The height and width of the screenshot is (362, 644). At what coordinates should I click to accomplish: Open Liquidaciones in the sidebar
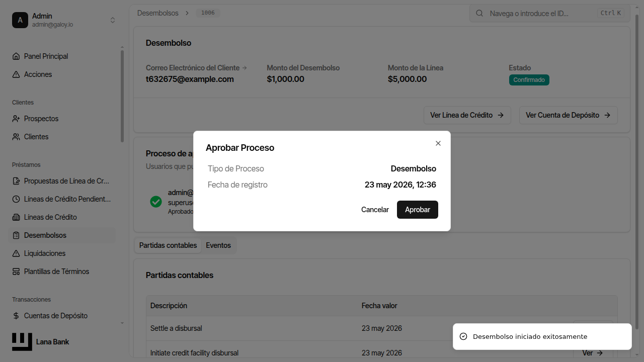point(62,253)
